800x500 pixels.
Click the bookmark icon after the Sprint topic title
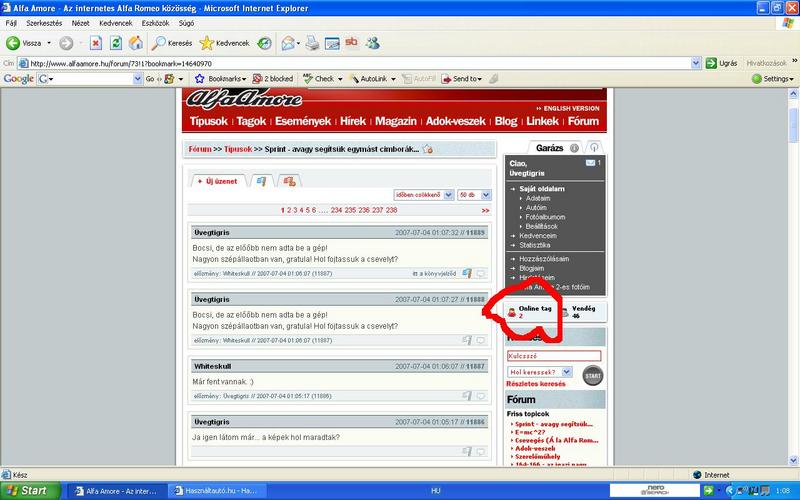pos(428,149)
